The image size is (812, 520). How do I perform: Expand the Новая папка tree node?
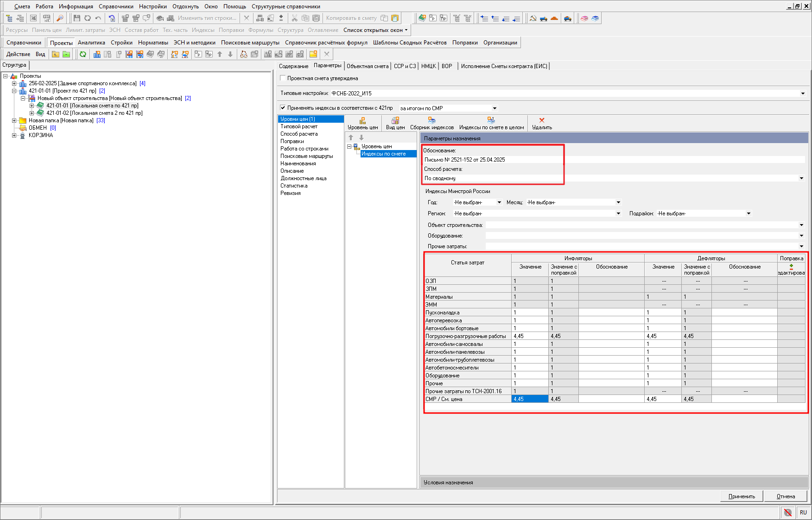pos(14,120)
